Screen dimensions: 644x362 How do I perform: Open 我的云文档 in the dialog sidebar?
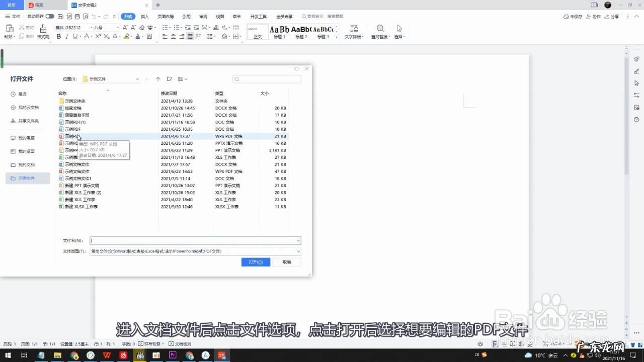coord(28,108)
